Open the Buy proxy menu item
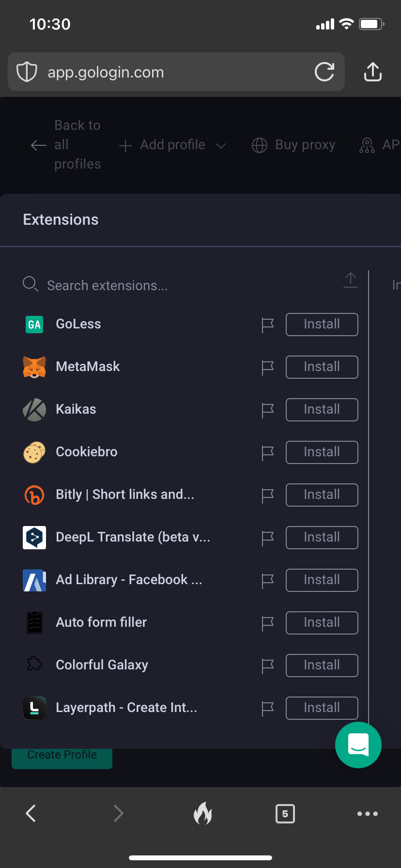Viewport: 401px width, 868px height. click(294, 145)
